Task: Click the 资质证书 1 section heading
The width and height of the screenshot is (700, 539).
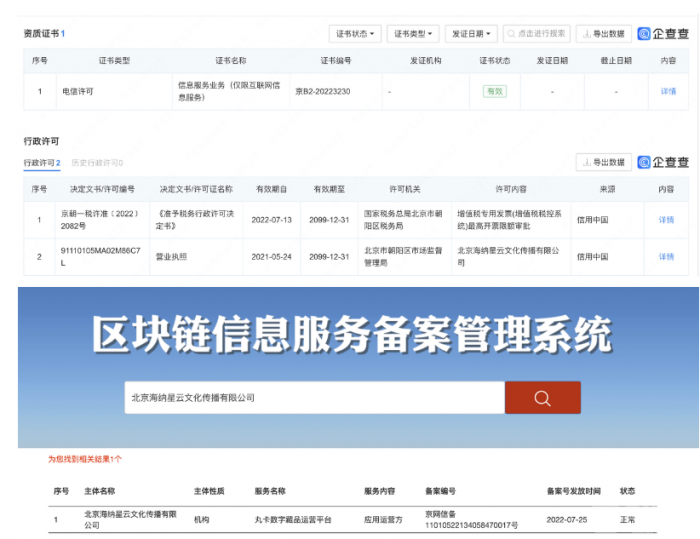Action: tap(44, 33)
